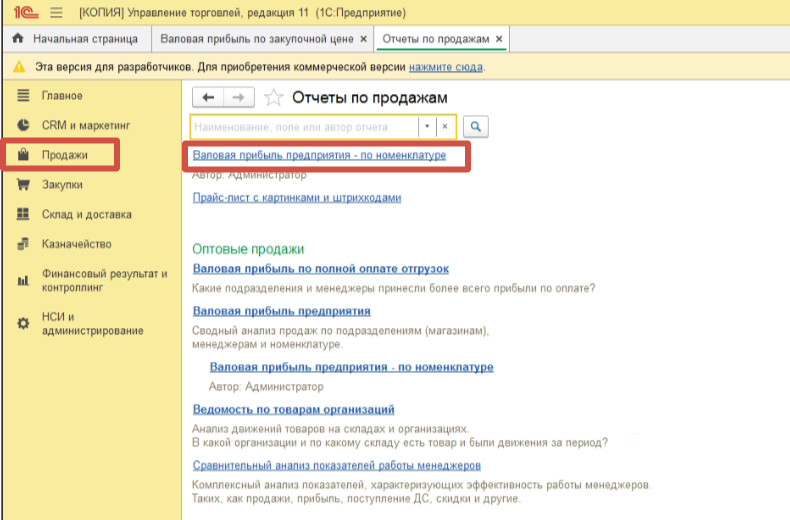The image size is (790, 520).
Task: Open the Валовая прибыль предприятия report
Action: coord(282,311)
